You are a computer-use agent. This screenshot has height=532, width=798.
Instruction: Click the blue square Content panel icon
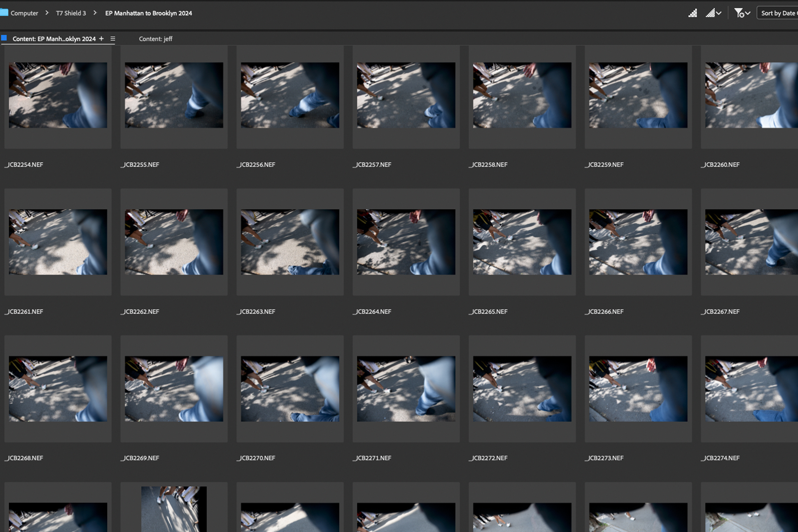tap(4, 38)
